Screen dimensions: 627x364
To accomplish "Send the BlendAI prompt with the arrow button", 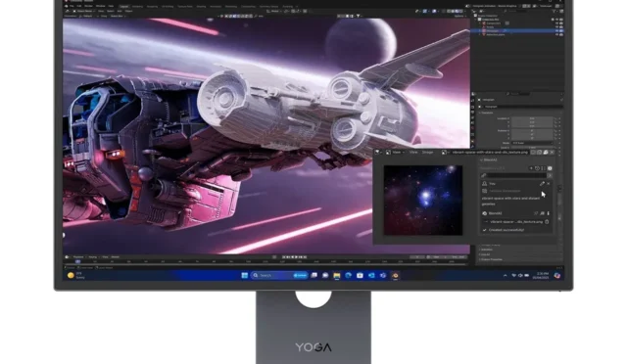I will 550,175.
